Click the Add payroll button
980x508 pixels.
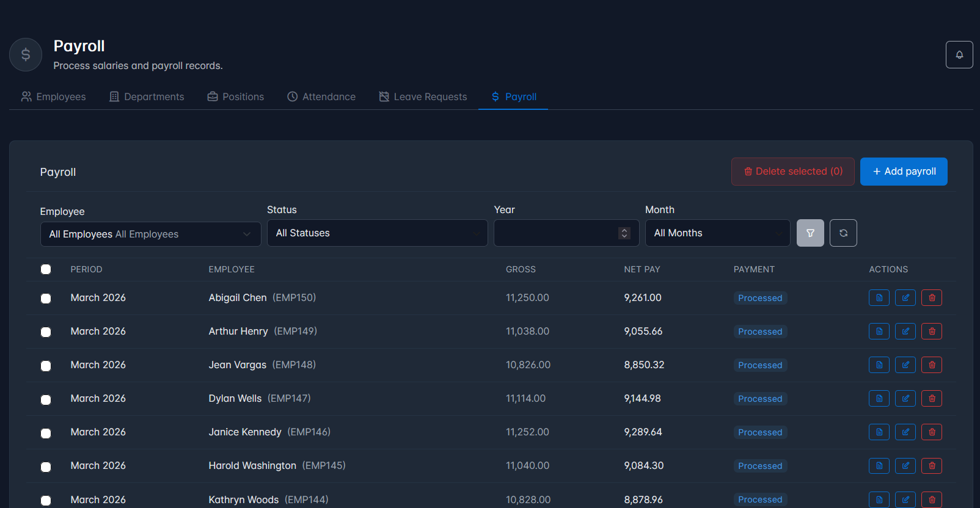tap(904, 172)
